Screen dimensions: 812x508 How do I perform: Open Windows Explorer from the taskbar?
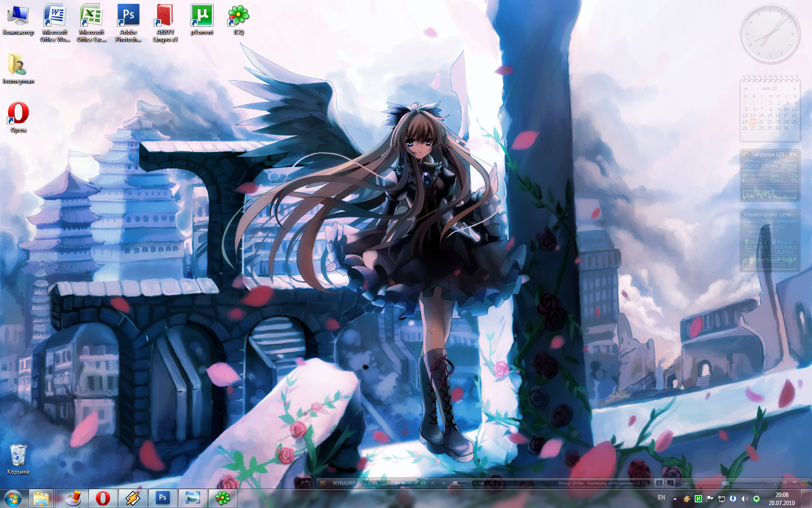click(42, 498)
